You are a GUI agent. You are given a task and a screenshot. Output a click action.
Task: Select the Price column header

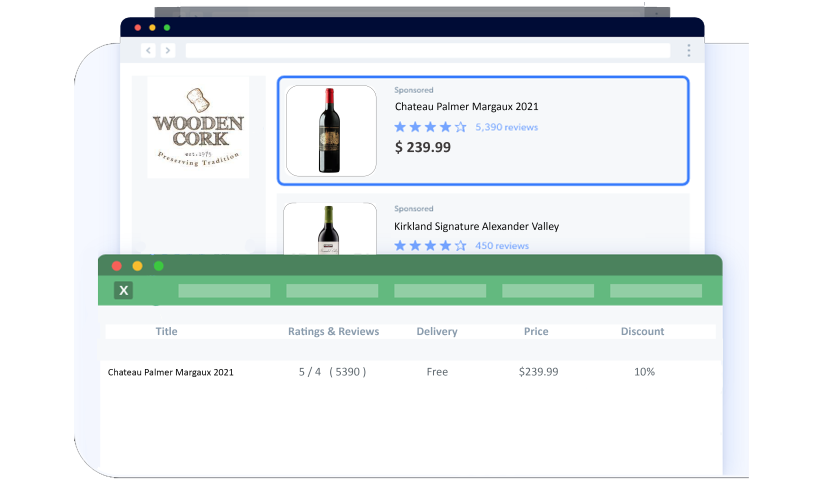(536, 332)
